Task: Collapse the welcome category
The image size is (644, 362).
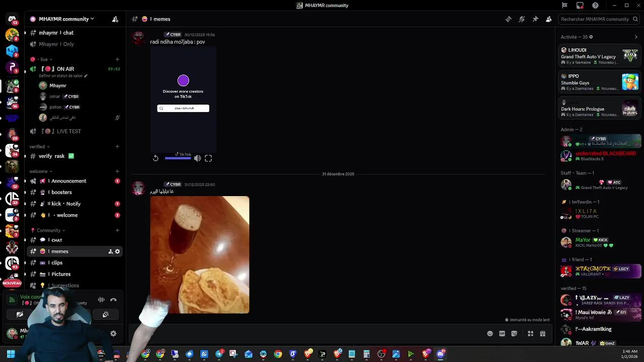Action: 41,171
